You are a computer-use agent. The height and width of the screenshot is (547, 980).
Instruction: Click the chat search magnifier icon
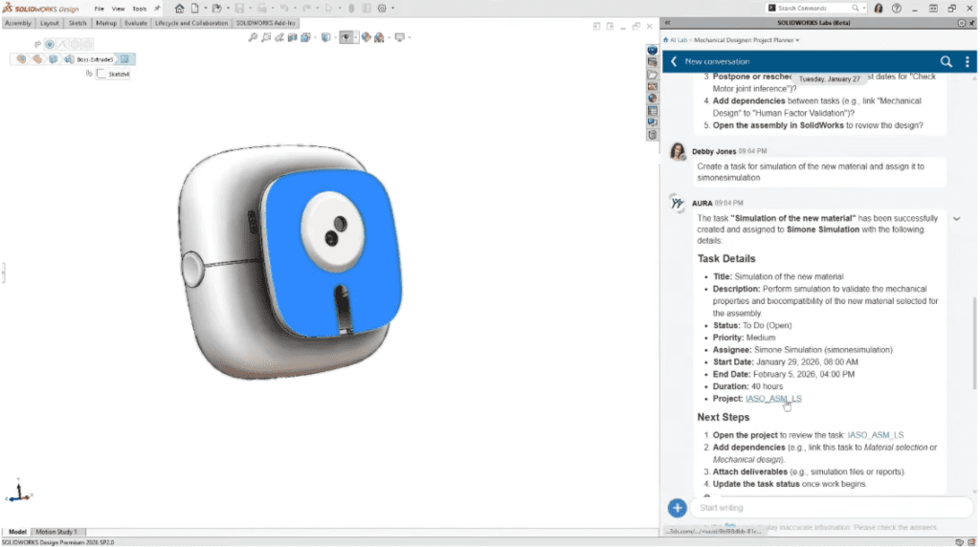pyautogui.click(x=946, y=61)
